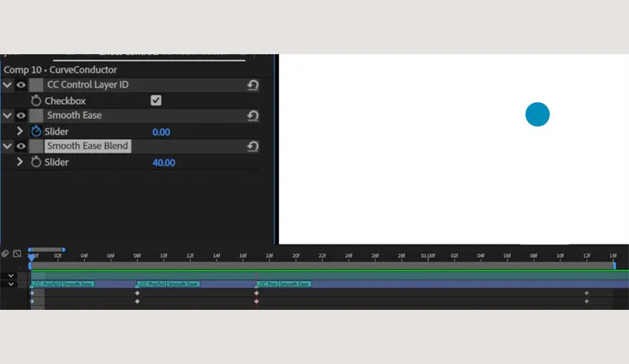Click the Smooth Ease slider value 0.00
Viewport: 629px width, 364px height.
(x=161, y=132)
